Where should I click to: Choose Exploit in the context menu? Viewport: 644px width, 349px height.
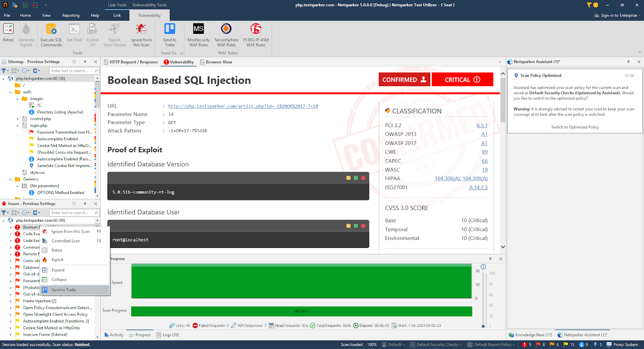tap(57, 260)
